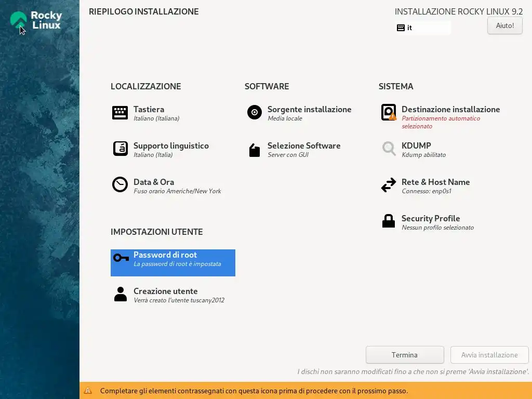Click the keyboard layout indicator icon
The width and height of the screenshot is (532, 399).
click(x=401, y=28)
